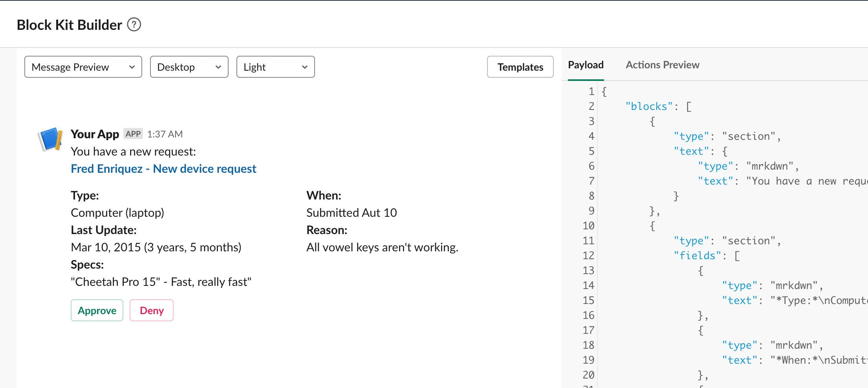Click the Block Kit Builder heading

(x=69, y=24)
